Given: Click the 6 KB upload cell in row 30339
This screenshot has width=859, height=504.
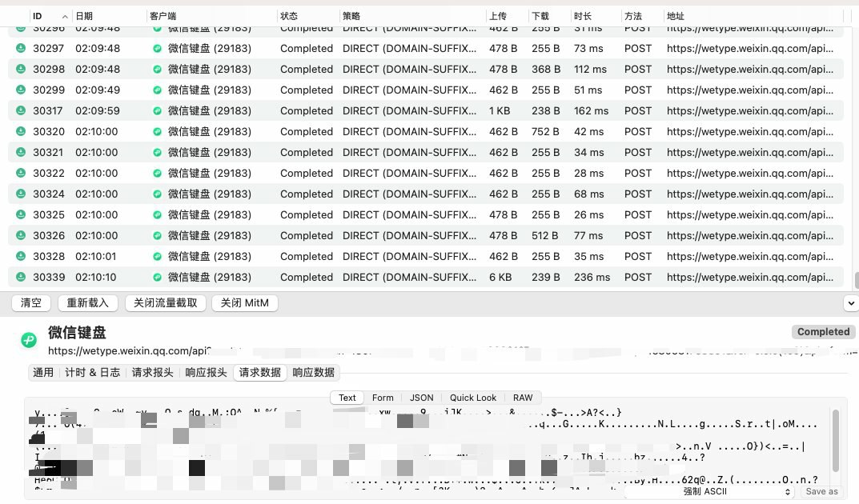Looking at the screenshot, I should [x=500, y=277].
